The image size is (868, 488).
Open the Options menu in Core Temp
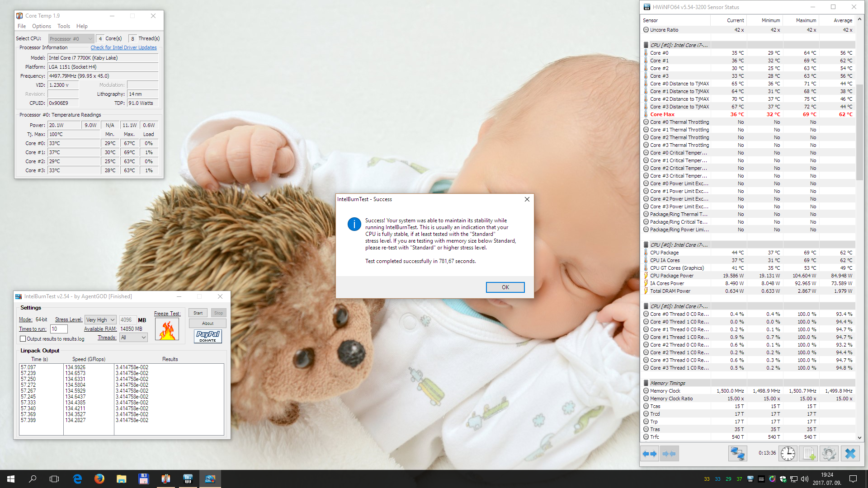tap(41, 26)
